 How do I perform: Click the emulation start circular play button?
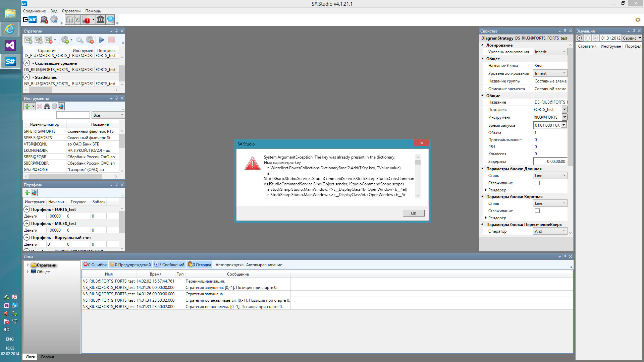[579, 38]
